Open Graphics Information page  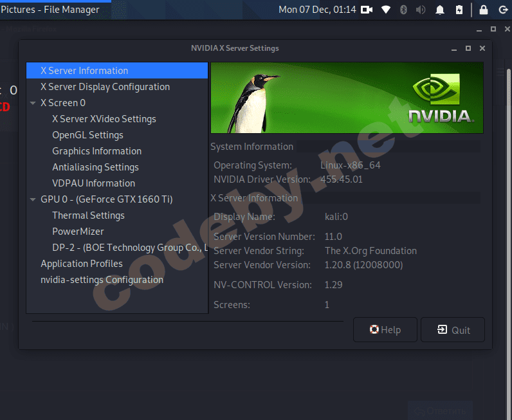pyautogui.click(x=97, y=151)
